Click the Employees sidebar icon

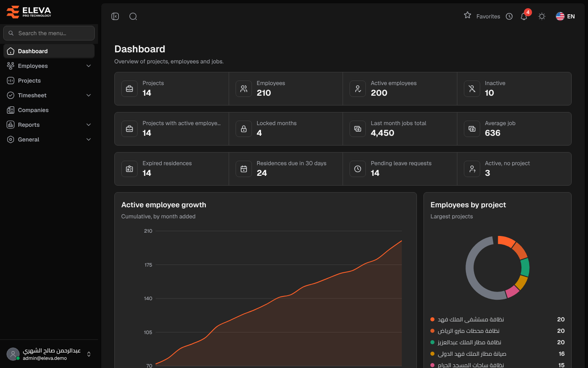click(11, 66)
